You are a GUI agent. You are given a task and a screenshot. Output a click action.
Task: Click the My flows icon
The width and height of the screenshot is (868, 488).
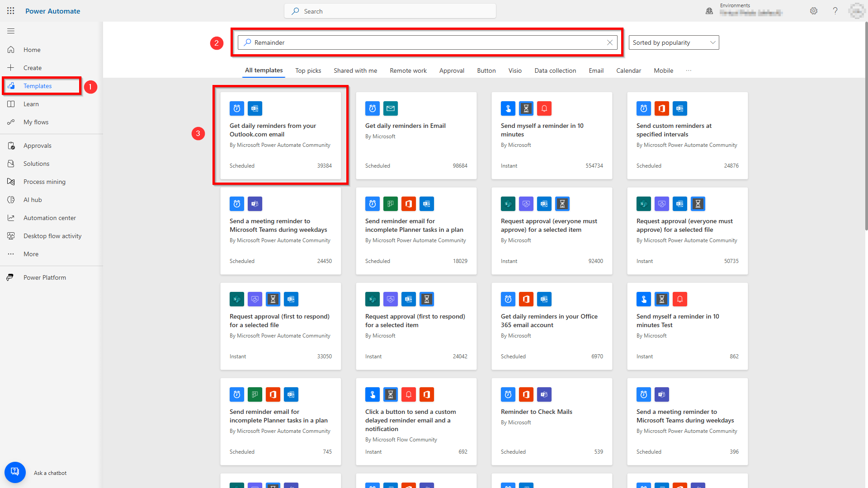point(11,122)
